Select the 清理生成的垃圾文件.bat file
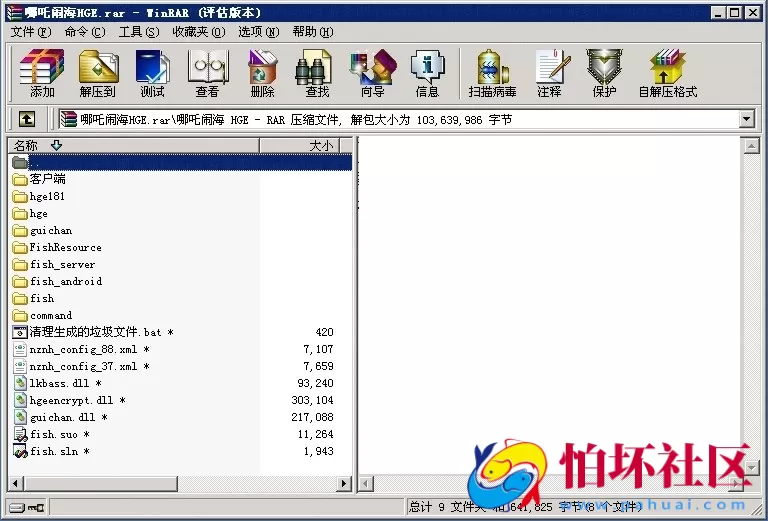The width and height of the screenshot is (768, 521). [93, 332]
